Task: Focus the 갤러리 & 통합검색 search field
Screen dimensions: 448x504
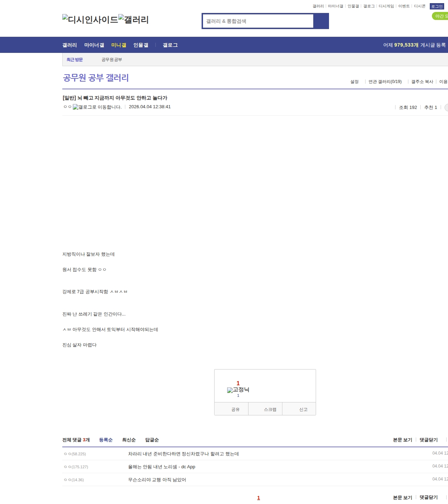Action: pos(258,21)
